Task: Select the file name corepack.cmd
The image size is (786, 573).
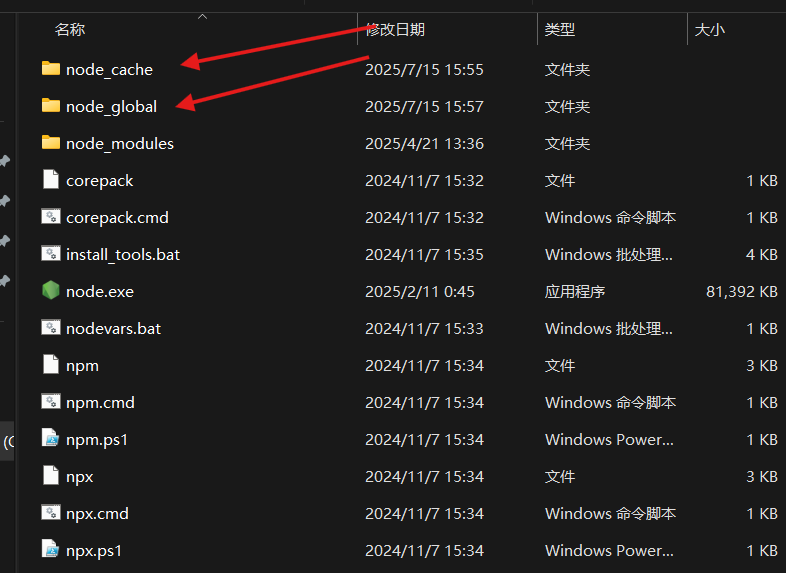Action: (x=117, y=218)
